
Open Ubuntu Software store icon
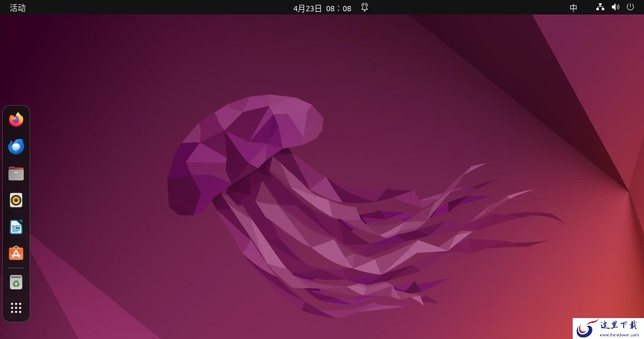[16, 254]
